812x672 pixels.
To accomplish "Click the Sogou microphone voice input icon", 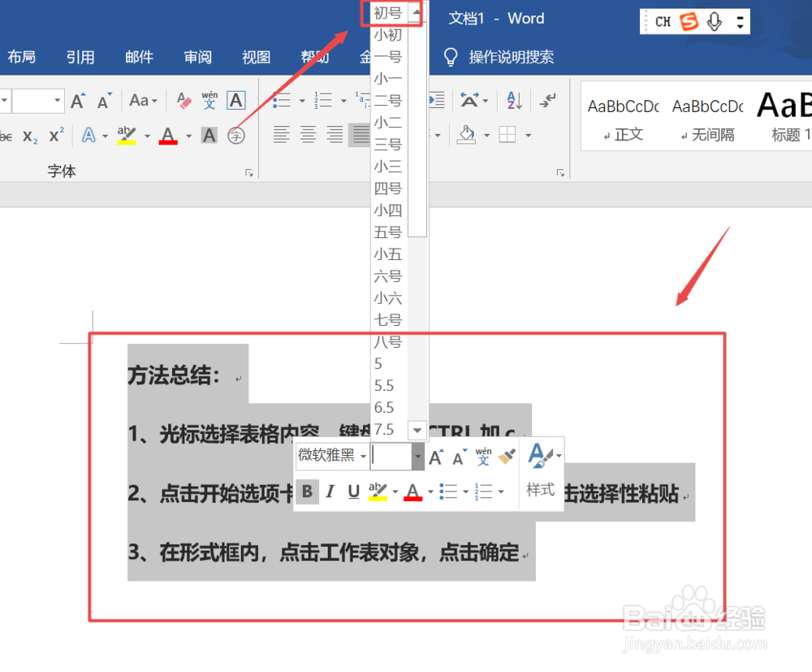I will [x=715, y=21].
